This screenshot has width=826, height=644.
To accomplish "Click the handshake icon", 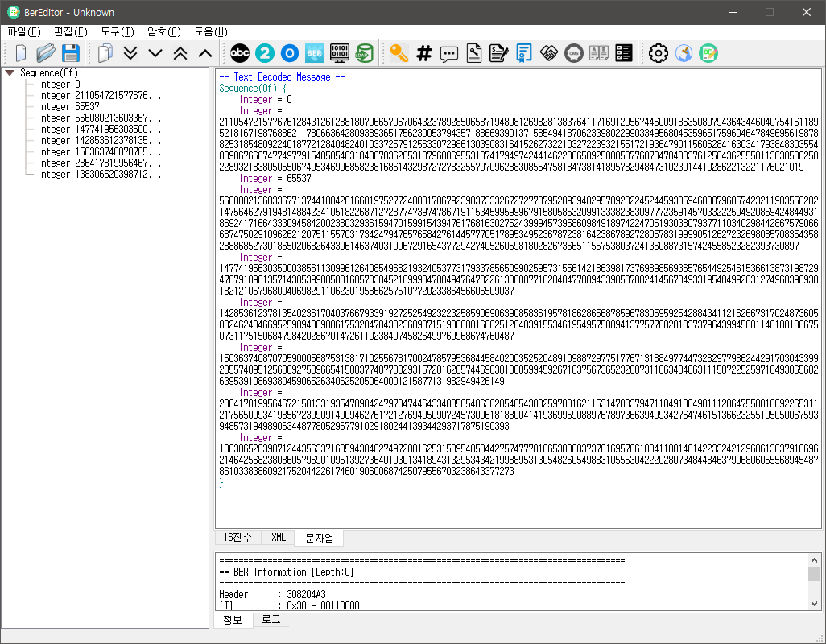I will [549, 53].
